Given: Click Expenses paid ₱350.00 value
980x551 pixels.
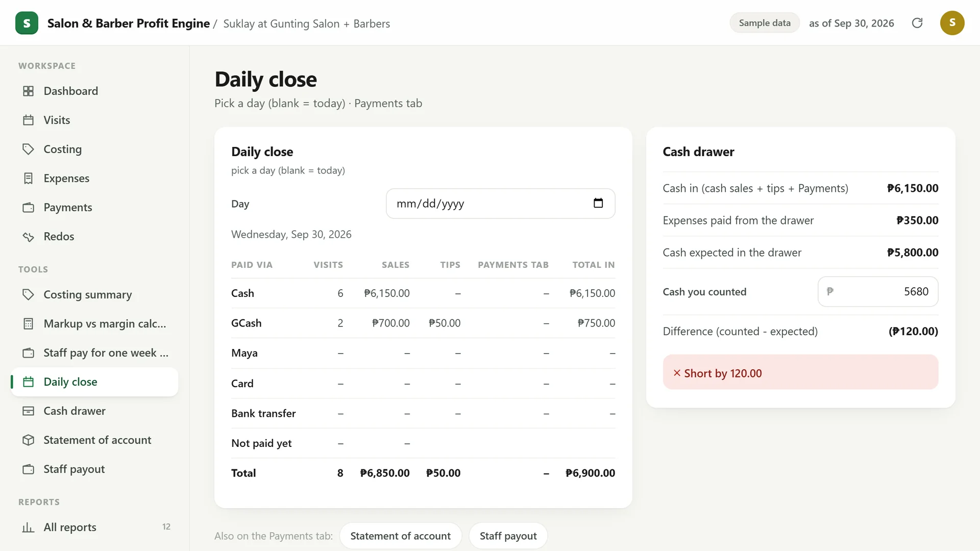Looking at the screenshot, I should tap(917, 220).
